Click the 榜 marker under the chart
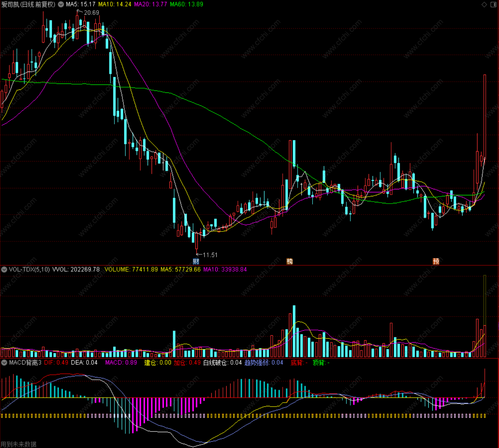Screen dimensions: 499x448 (x=290, y=261)
